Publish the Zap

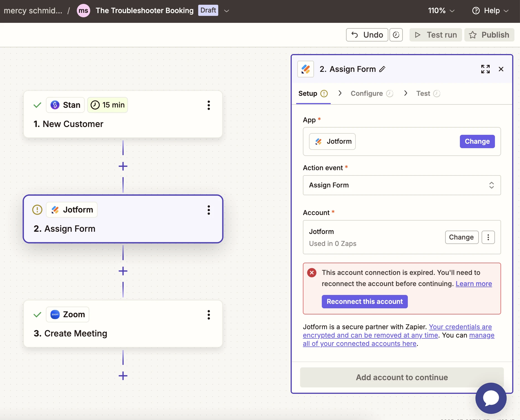(x=489, y=35)
